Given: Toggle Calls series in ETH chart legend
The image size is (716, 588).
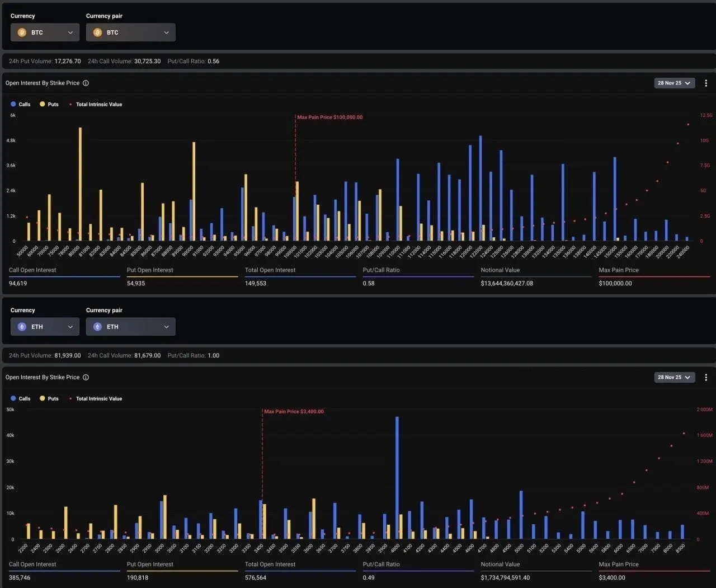Looking at the screenshot, I should click(21, 398).
